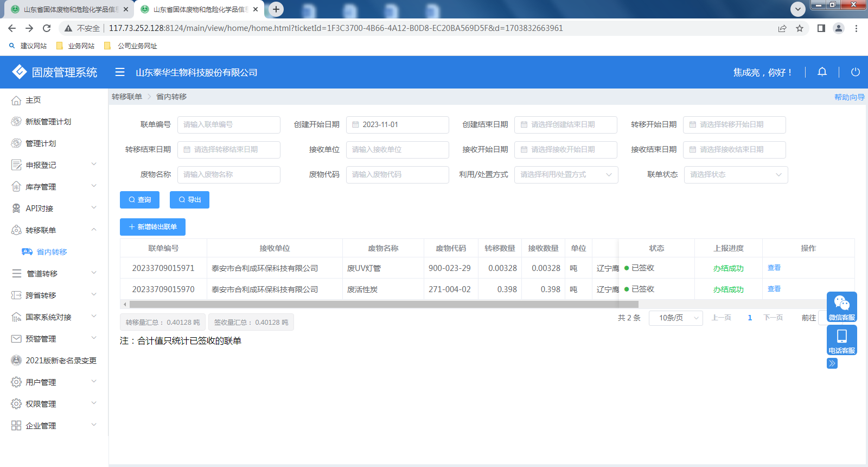Click the 联单编号 input field
Image resolution: width=868 pixels, height=467 pixels.
228,125
